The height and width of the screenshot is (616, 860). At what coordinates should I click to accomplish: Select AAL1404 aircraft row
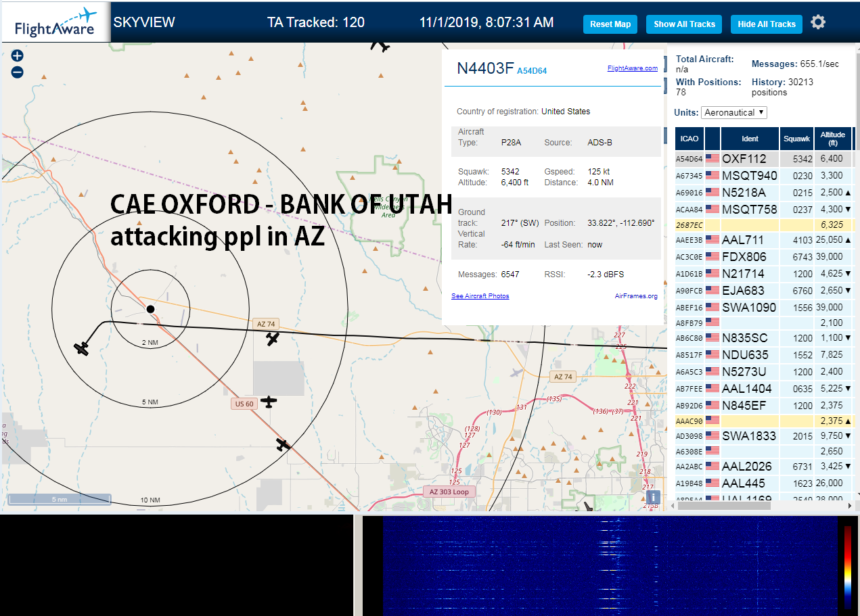[x=764, y=389]
